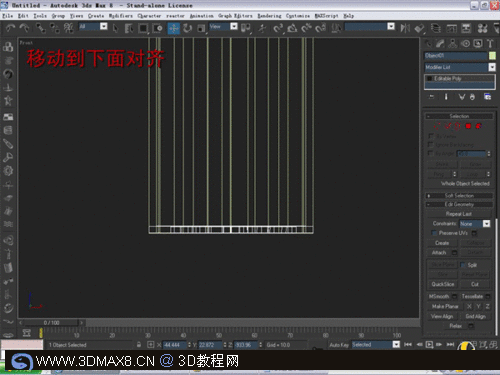Select the Select and Link tool
Screen dimensions: 500x375
pyautogui.click(x=41, y=28)
